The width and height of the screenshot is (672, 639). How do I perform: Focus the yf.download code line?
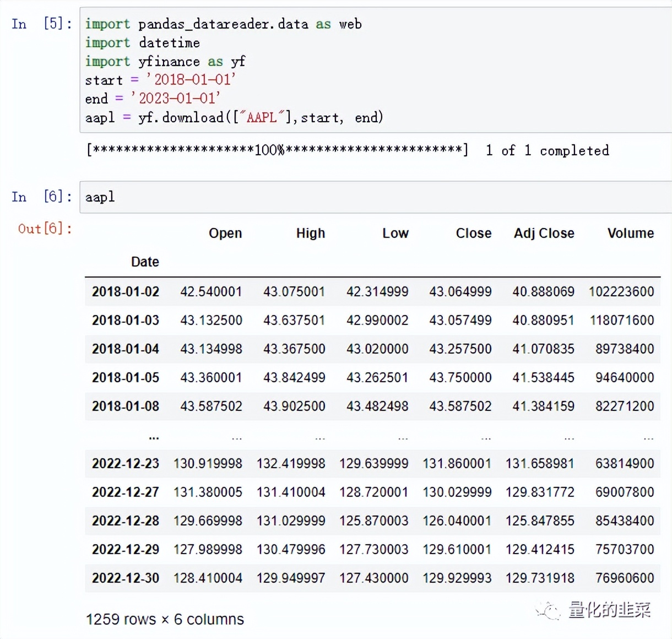click(234, 117)
